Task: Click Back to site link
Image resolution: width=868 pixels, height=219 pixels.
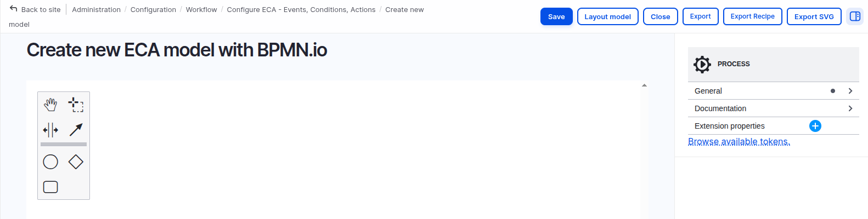Action: [35, 10]
